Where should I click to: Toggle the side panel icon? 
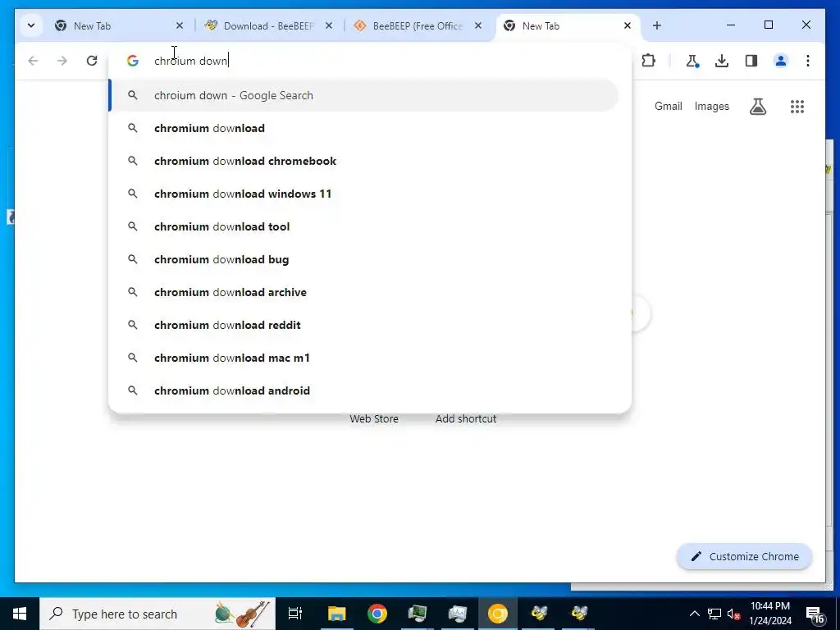[x=751, y=61]
